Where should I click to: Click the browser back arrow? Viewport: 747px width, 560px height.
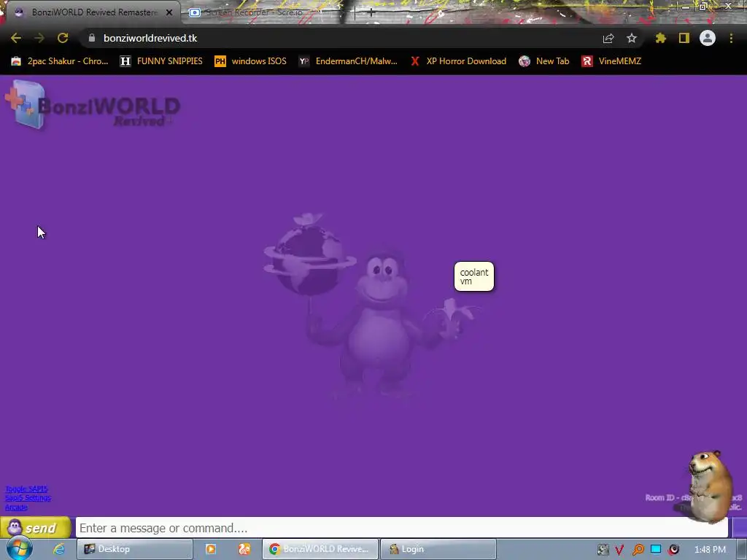16,38
